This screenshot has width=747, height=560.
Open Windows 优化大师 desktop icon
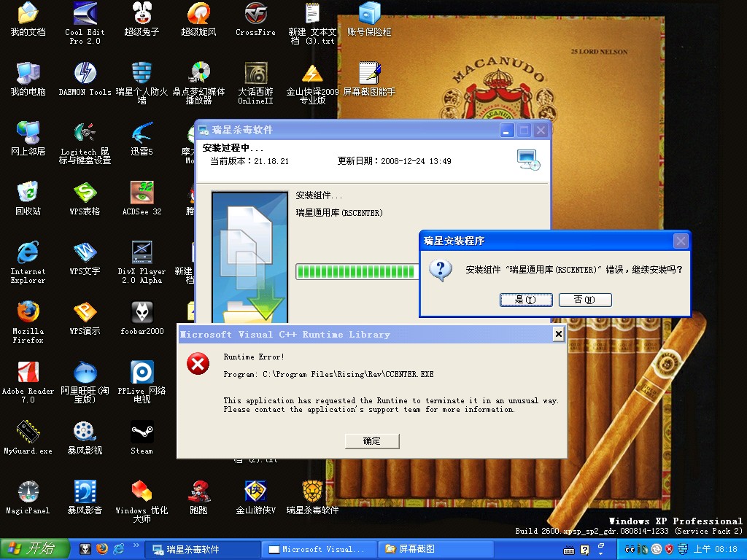(x=142, y=501)
